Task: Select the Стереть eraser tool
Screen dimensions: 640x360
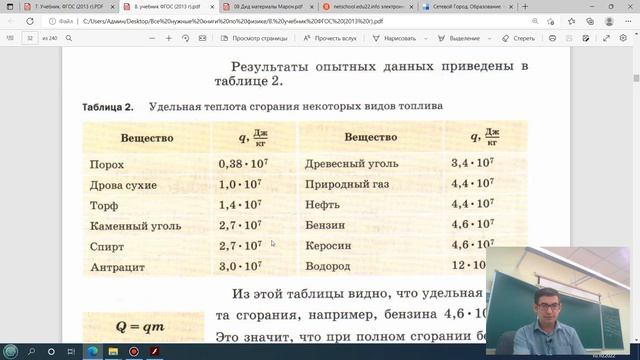Action: [x=518, y=38]
